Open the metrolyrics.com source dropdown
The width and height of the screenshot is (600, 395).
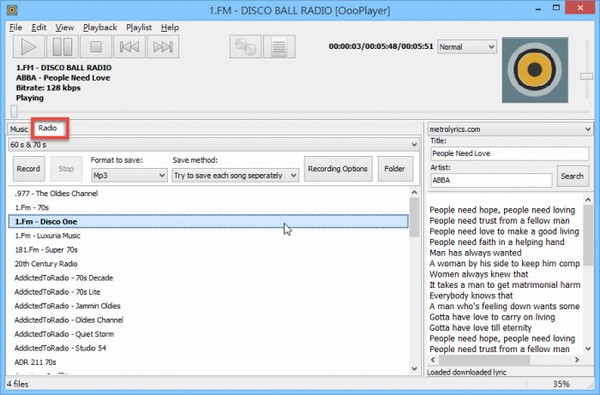(x=510, y=129)
